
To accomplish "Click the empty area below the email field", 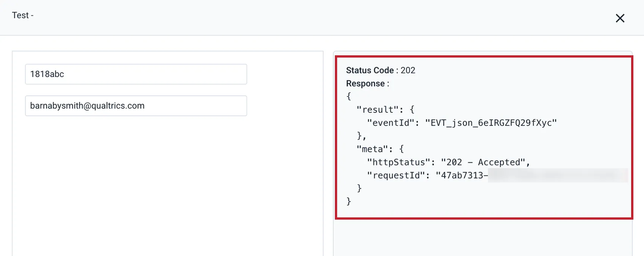I will (x=167, y=182).
